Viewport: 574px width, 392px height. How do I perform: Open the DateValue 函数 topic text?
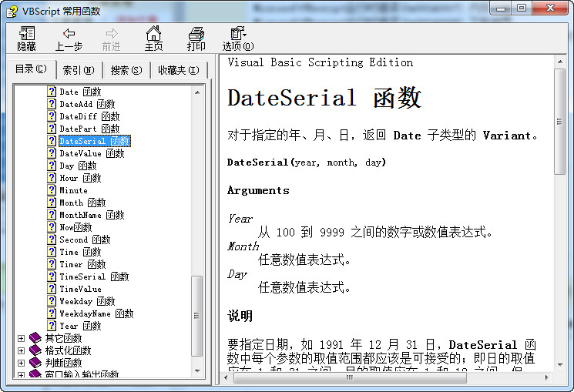(92, 153)
